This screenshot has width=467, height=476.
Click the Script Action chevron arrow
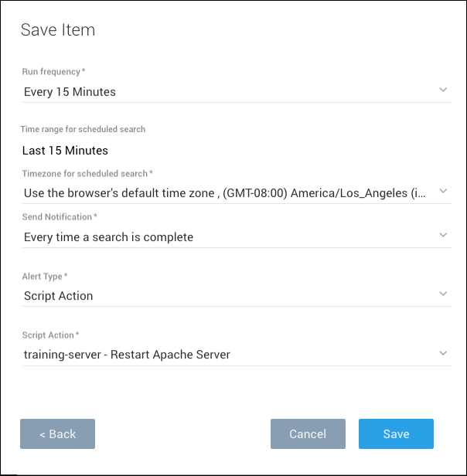[x=443, y=353]
